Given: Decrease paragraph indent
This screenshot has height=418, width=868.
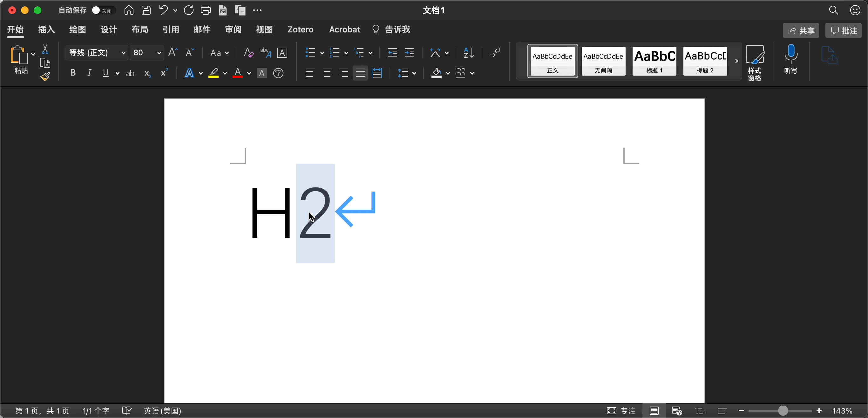Looking at the screenshot, I should [393, 52].
